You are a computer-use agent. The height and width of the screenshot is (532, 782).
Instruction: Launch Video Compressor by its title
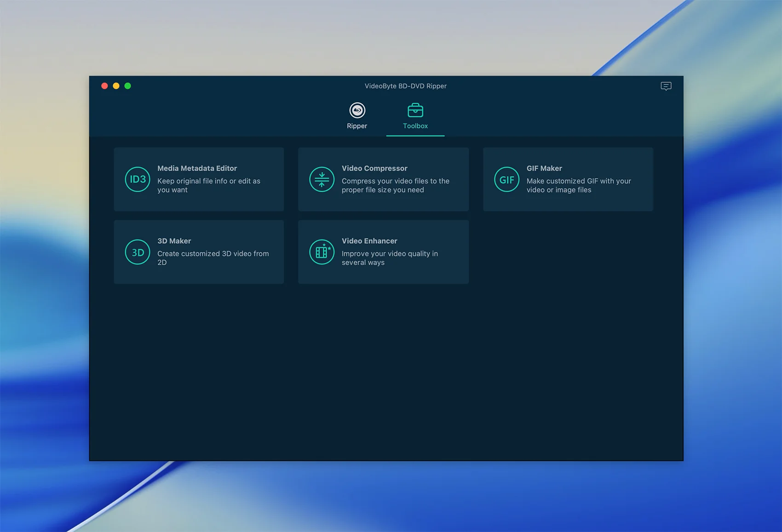click(374, 168)
